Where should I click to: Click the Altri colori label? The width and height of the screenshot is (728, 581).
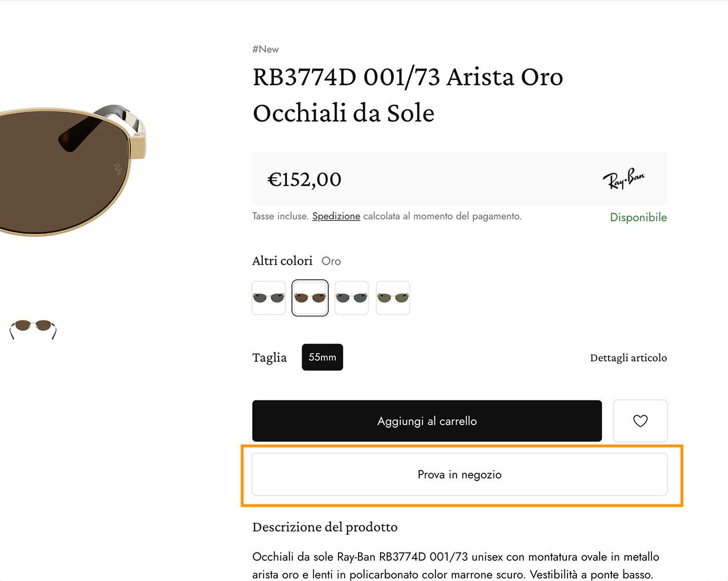click(282, 260)
